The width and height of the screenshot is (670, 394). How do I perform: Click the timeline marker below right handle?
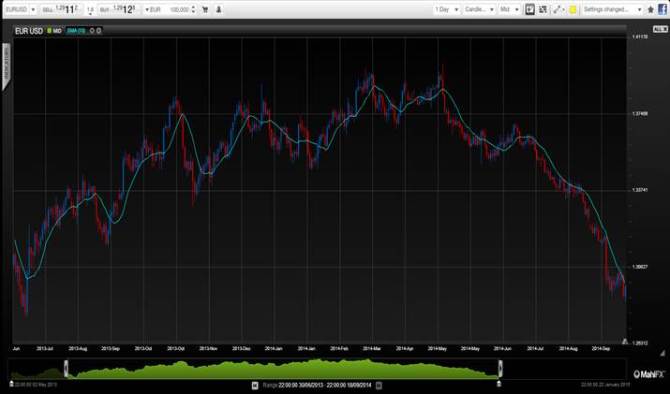[x=499, y=384]
